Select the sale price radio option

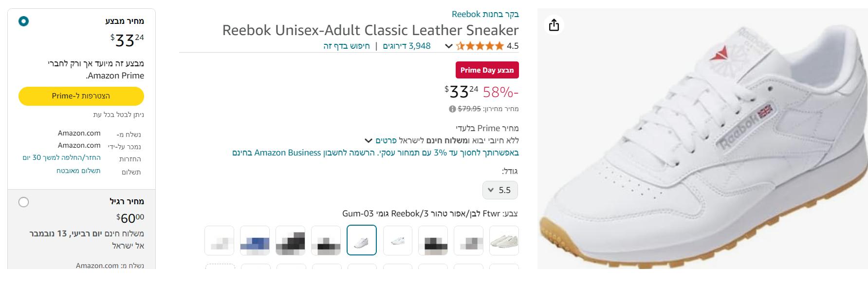click(x=23, y=21)
